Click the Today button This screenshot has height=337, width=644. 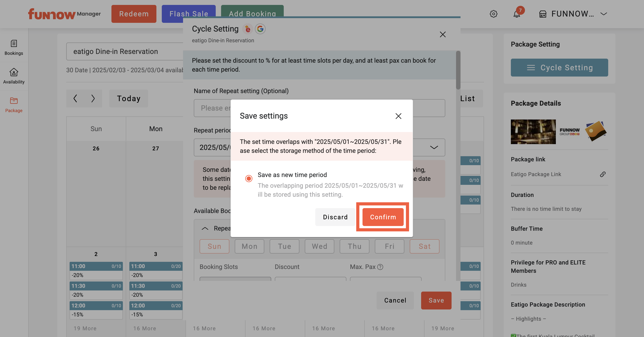pyautogui.click(x=128, y=98)
